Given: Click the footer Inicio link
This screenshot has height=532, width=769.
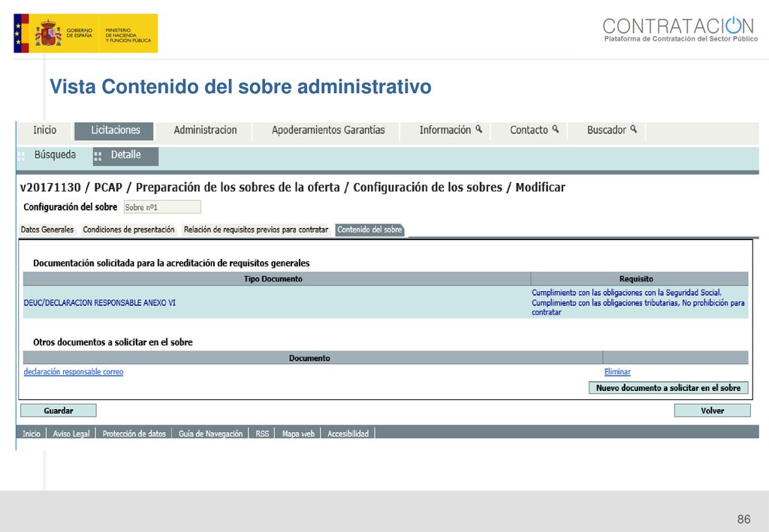Looking at the screenshot, I should [32, 434].
